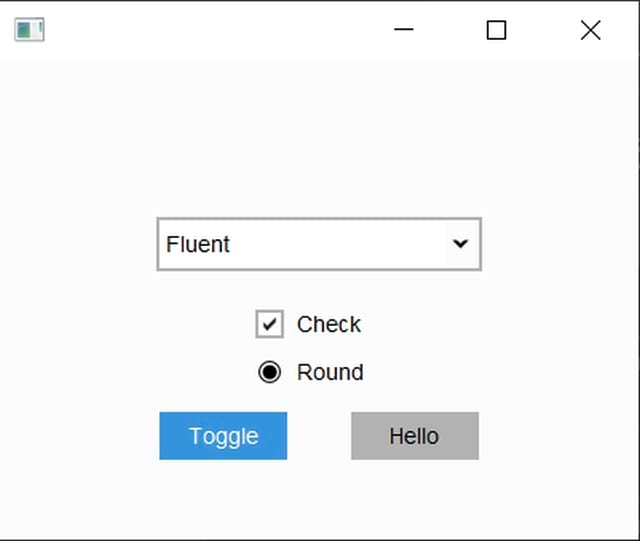Click the application icon in title bar
640x541 pixels.
click(29, 29)
